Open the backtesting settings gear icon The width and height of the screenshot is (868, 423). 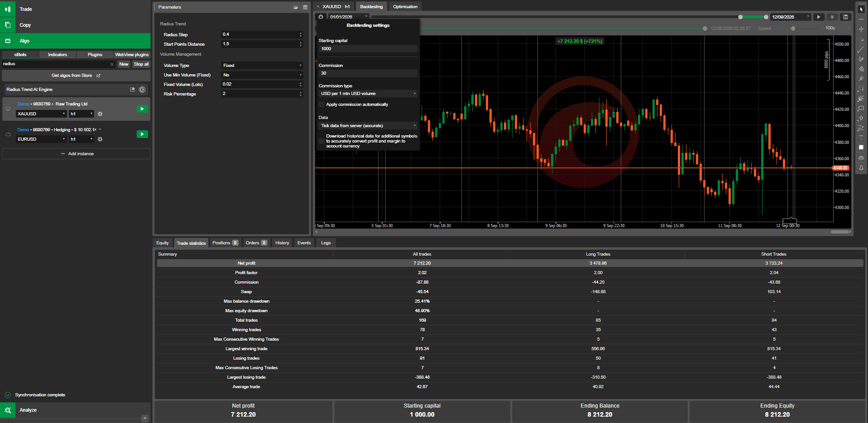[x=321, y=17]
